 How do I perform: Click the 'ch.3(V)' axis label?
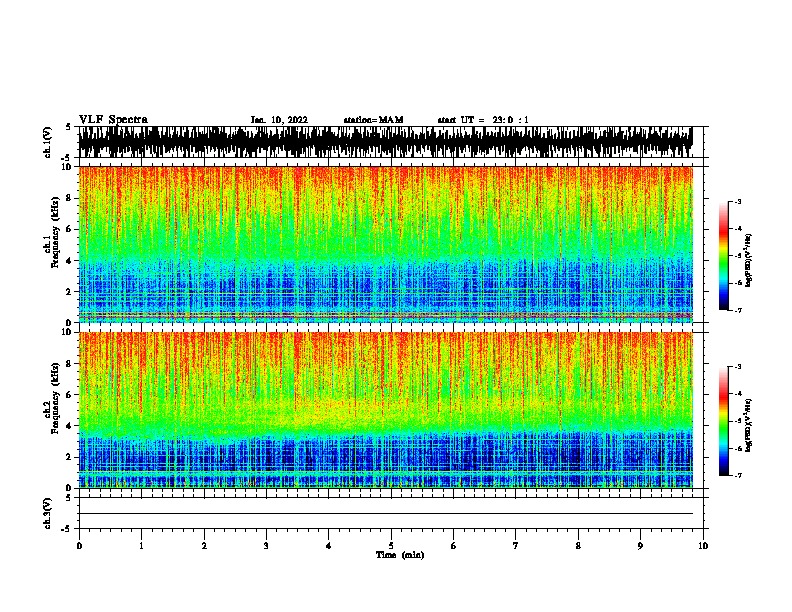[48, 514]
